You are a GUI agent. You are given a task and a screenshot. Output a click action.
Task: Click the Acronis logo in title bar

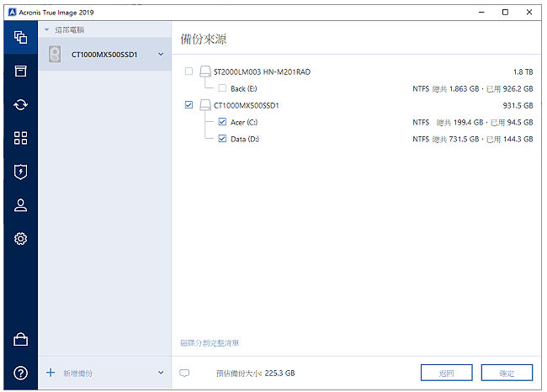coord(13,13)
